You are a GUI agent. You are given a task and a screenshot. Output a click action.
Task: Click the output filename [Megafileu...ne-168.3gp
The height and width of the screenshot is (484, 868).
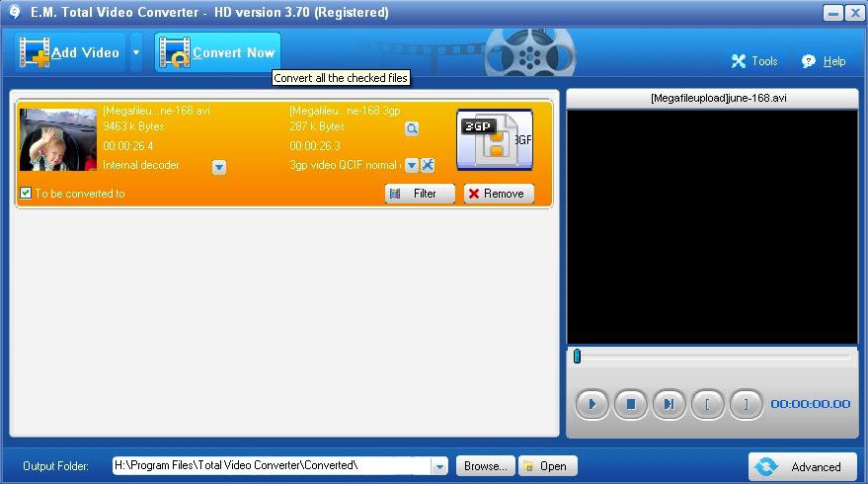(345, 111)
